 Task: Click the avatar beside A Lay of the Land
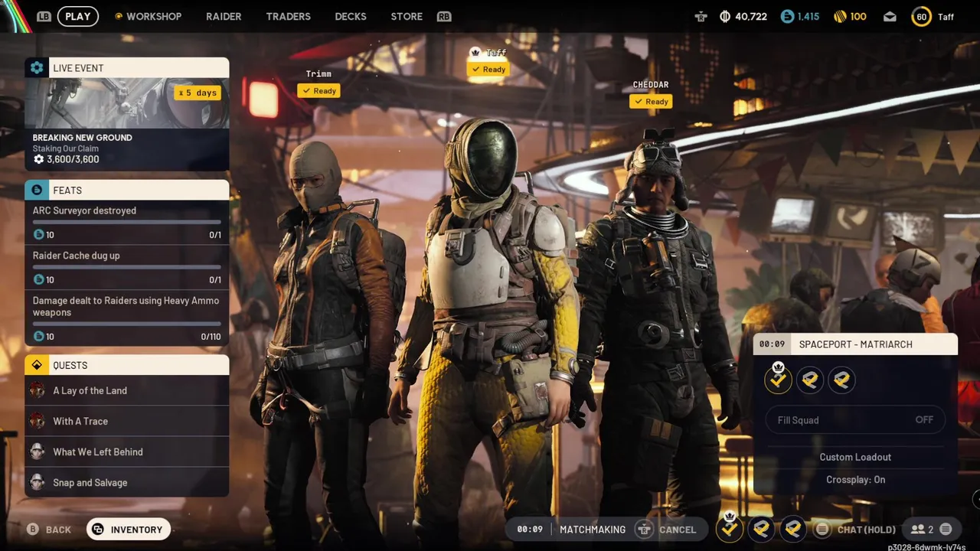pyautogui.click(x=37, y=390)
